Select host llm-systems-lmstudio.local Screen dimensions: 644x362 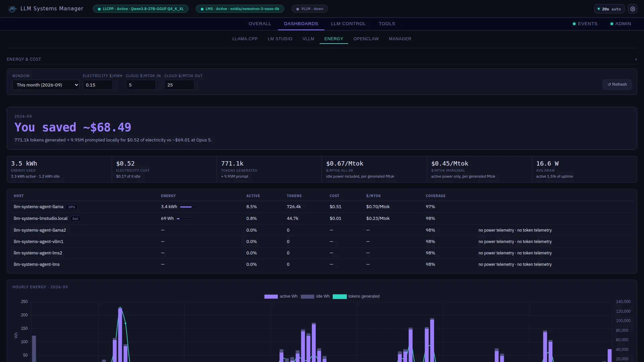click(x=41, y=219)
